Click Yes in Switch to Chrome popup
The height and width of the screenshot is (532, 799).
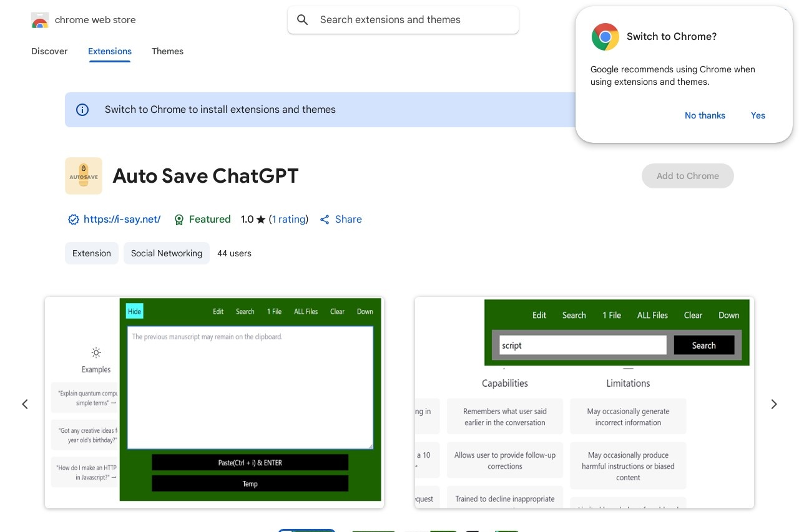click(758, 115)
